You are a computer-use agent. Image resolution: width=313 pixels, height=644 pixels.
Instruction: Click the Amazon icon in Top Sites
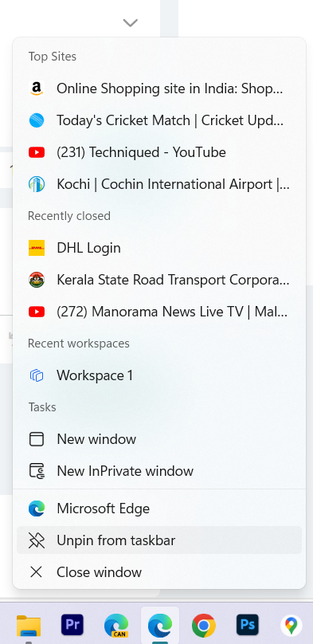click(x=37, y=88)
